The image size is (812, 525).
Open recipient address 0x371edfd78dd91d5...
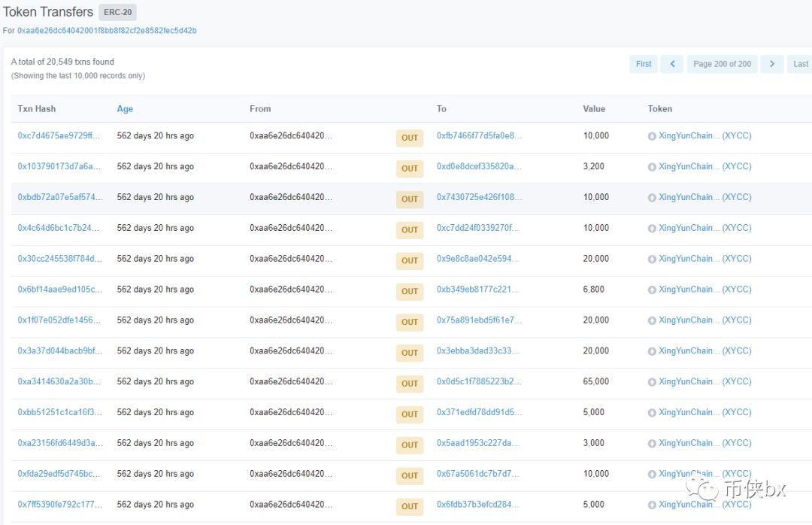pos(479,412)
